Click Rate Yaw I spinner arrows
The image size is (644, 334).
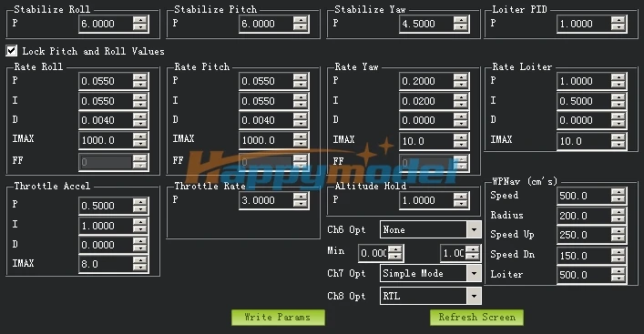click(x=461, y=101)
